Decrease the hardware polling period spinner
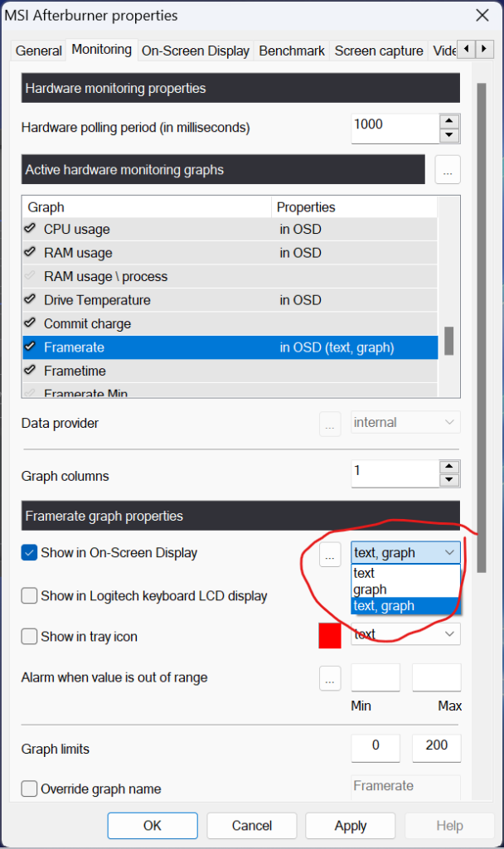Image resolution: width=504 pixels, height=849 pixels. (449, 135)
